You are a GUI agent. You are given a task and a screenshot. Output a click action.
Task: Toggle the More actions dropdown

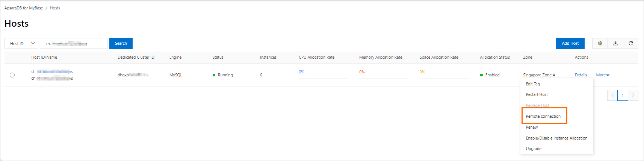point(603,75)
